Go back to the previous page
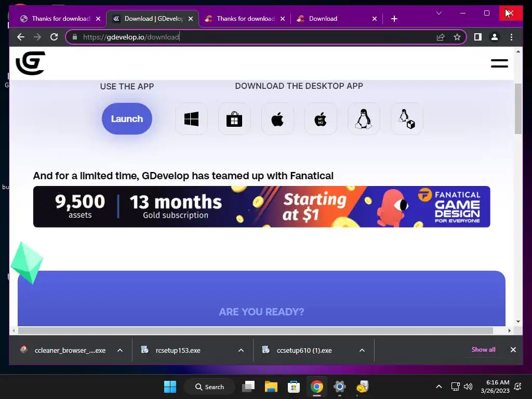 (21, 37)
